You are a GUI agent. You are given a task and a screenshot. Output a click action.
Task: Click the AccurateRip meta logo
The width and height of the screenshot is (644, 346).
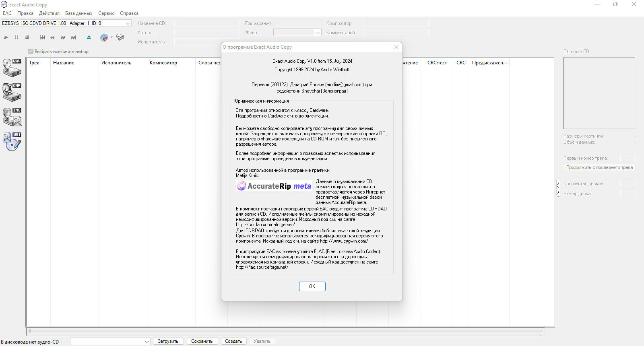click(274, 186)
